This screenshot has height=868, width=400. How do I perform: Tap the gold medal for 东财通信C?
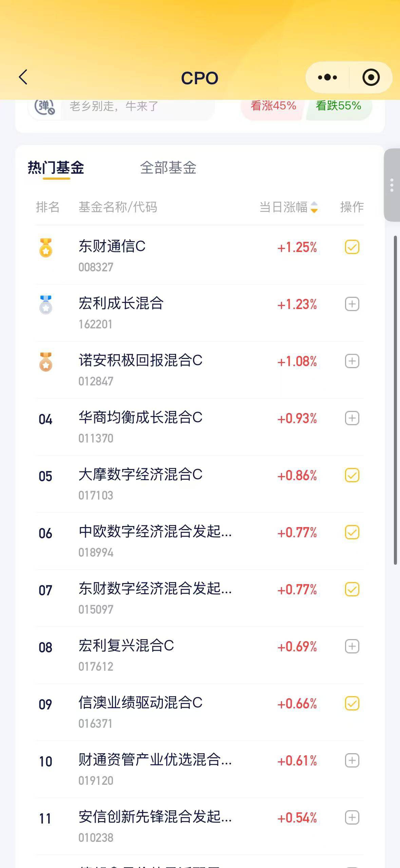tap(46, 248)
